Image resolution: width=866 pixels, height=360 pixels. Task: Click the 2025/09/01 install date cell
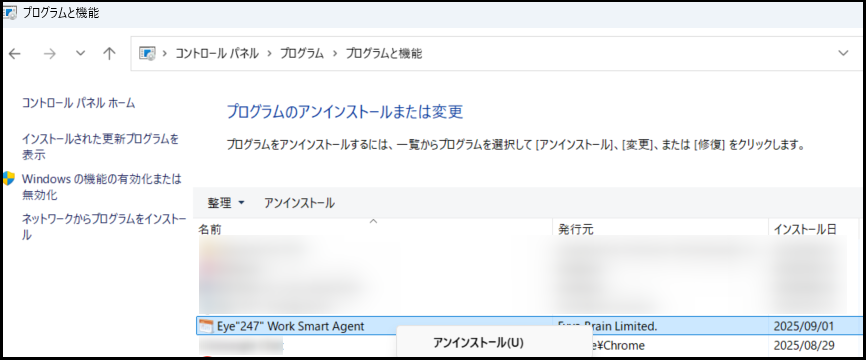[x=804, y=326]
